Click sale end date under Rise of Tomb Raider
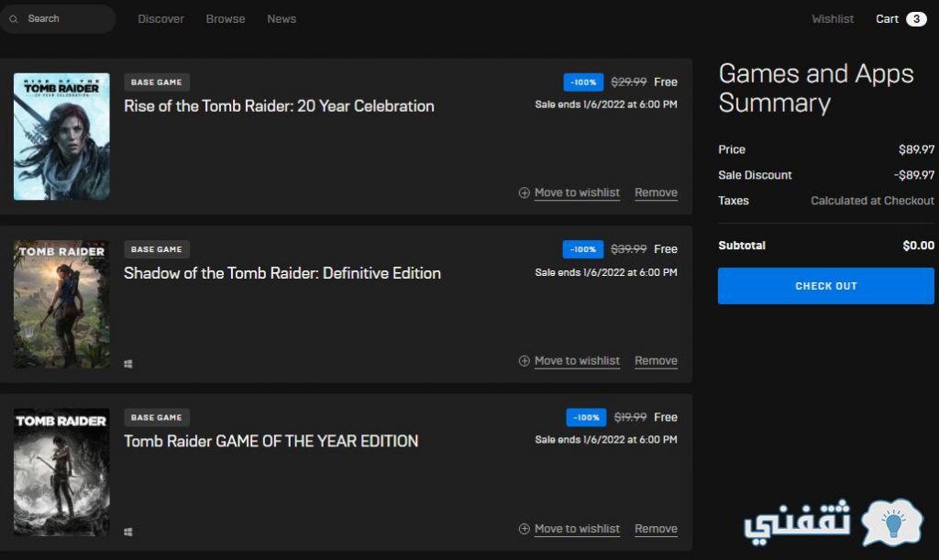This screenshot has height=560, width=939. (x=606, y=104)
